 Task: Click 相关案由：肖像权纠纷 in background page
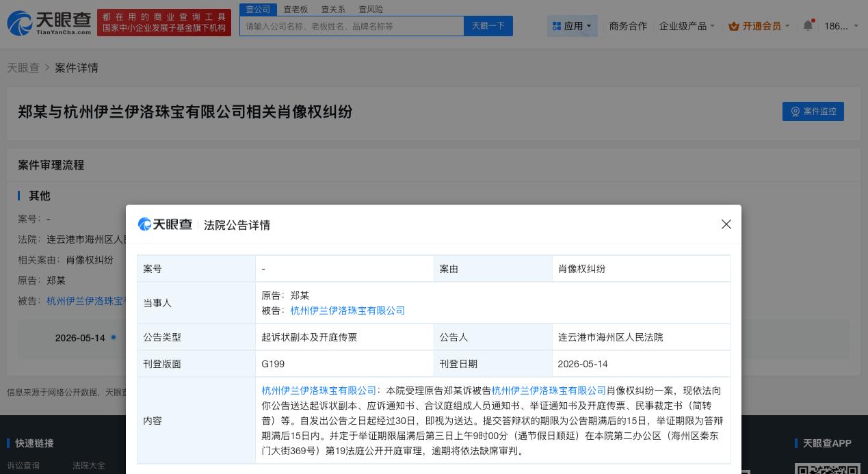coord(66,260)
